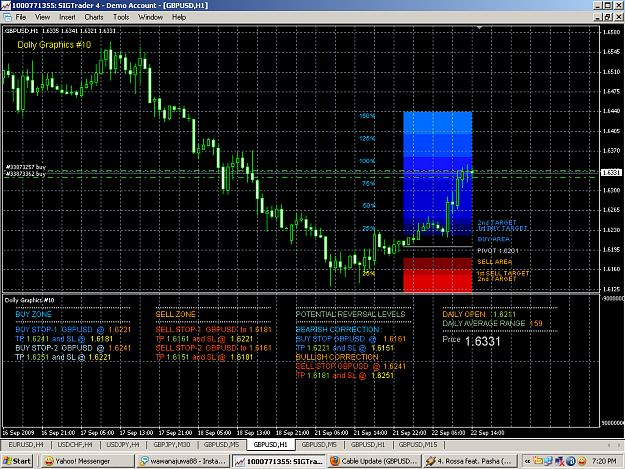Click the DAILY AVERAGE RANGE 159 text
Screen dimensions: 625x469
492,324
